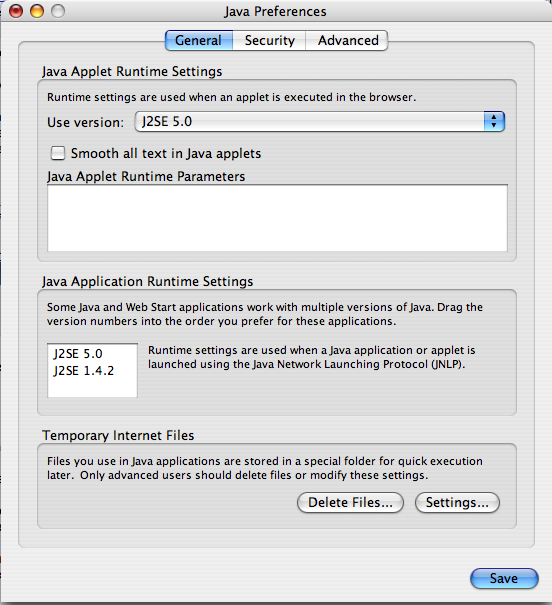Select J2SE 1.4.2 in the runtime list

tap(84, 371)
